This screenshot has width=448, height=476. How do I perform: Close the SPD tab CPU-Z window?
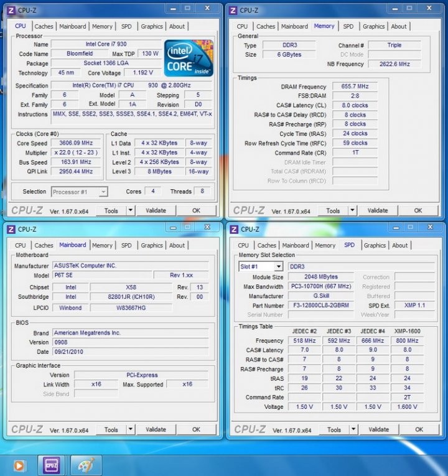point(431,227)
